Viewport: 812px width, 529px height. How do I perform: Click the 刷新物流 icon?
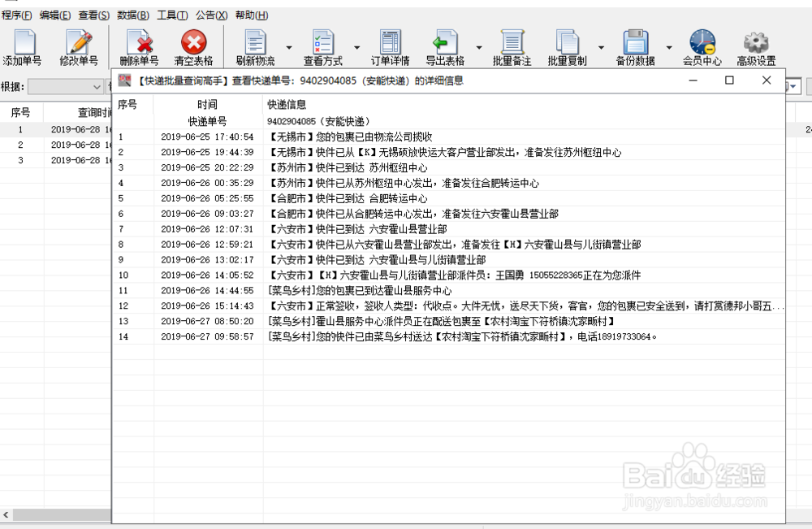click(255, 42)
